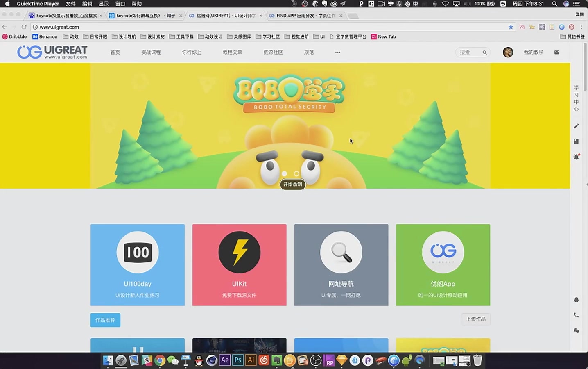Click the pencil edit icon in right sidebar

tap(576, 126)
